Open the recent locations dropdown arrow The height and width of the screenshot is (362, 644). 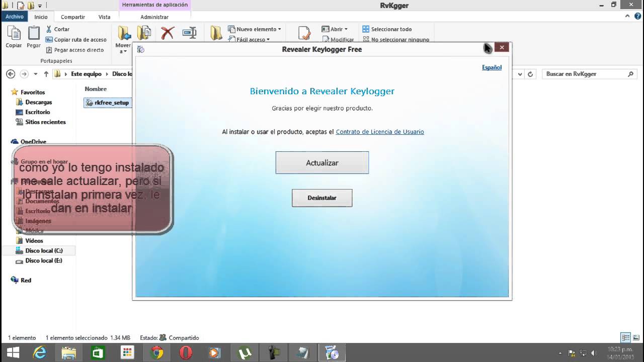point(36,74)
